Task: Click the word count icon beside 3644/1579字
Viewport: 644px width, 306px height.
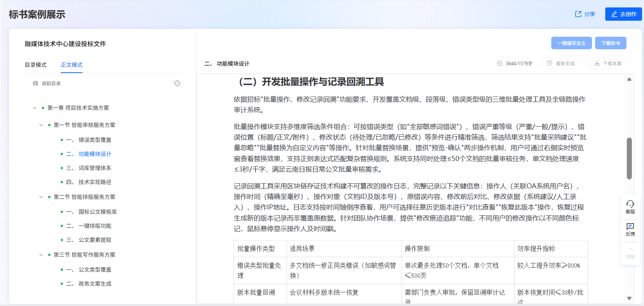Action: point(500,63)
